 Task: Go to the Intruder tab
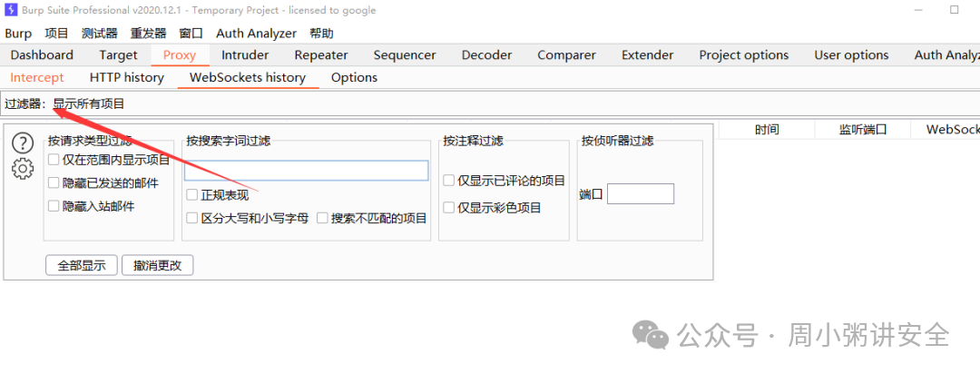(245, 55)
